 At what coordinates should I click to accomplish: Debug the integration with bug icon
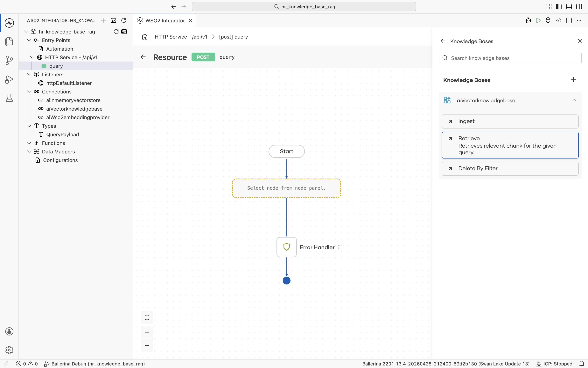click(548, 20)
